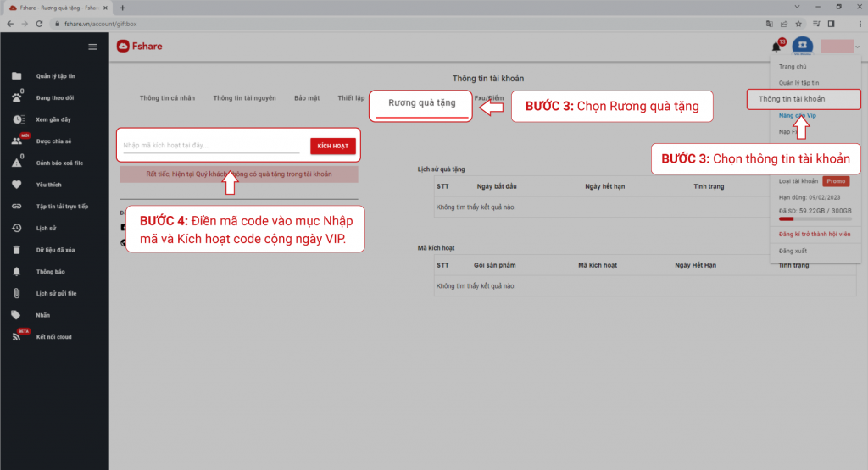Open Chrome three-dot menu
Image resolution: width=868 pixels, height=470 pixels.
(x=860, y=24)
